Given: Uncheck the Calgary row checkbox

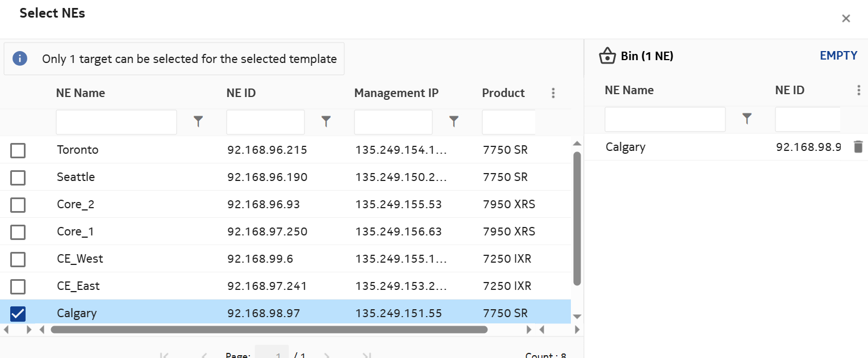Looking at the screenshot, I should pos(18,314).
